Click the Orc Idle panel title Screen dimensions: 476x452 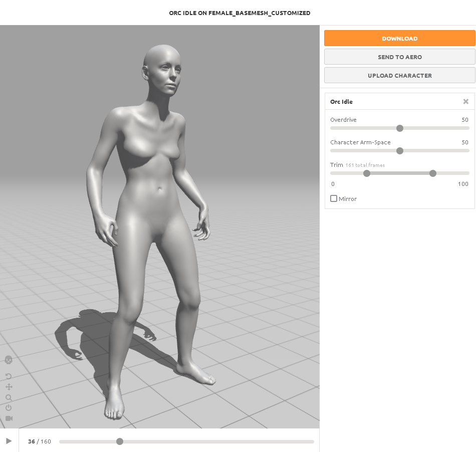[341, 102]
